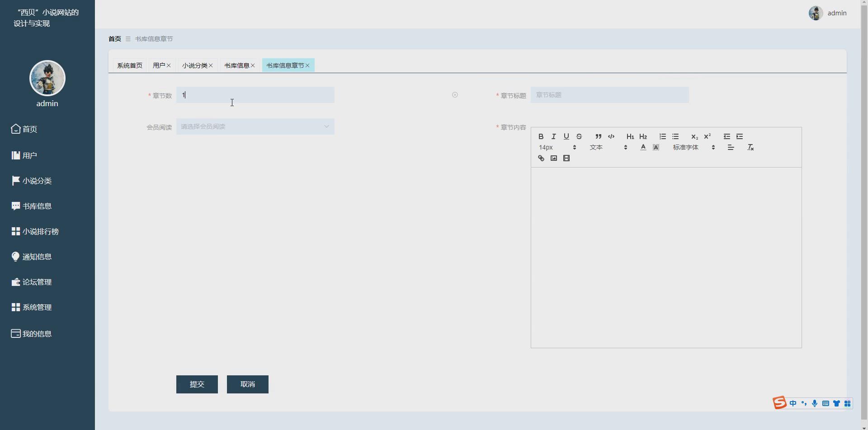Insert a code block in the editor
Screen dimensions: 868x430
(x=611, y=136)
